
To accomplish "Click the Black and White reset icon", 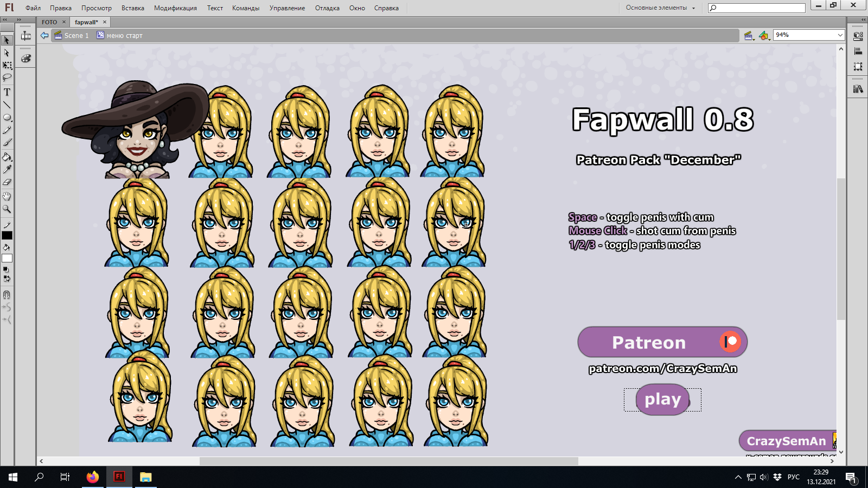I will tap(6, 269).
